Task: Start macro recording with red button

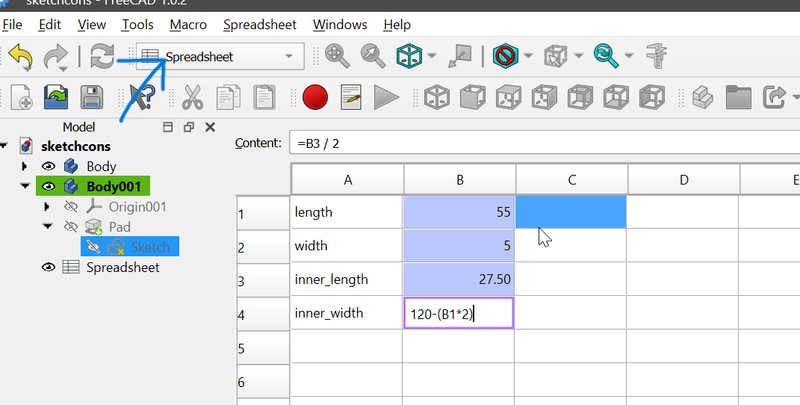Action: pos(315,97)
